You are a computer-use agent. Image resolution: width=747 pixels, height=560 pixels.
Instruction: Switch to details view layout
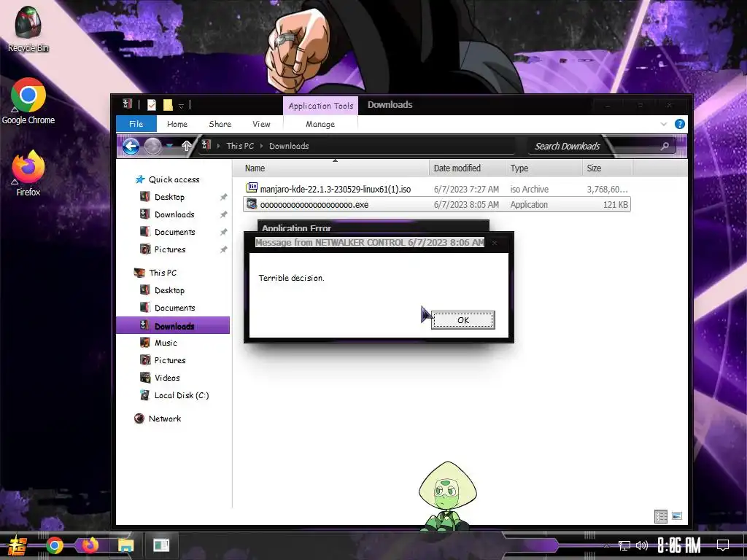click(661, 516)
